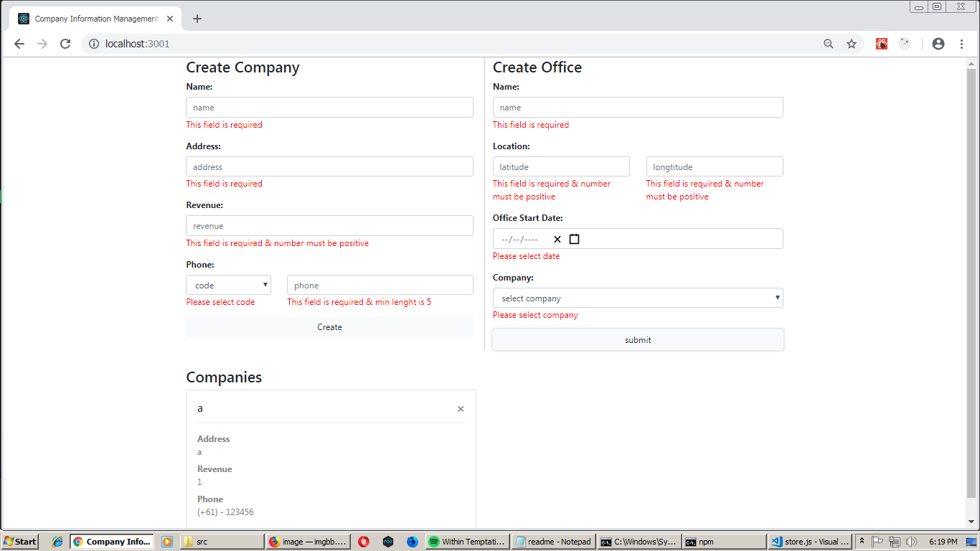Screen dimensions: 980x551
Task: Click the volume speaker tray icon
Action: [911, 542]
